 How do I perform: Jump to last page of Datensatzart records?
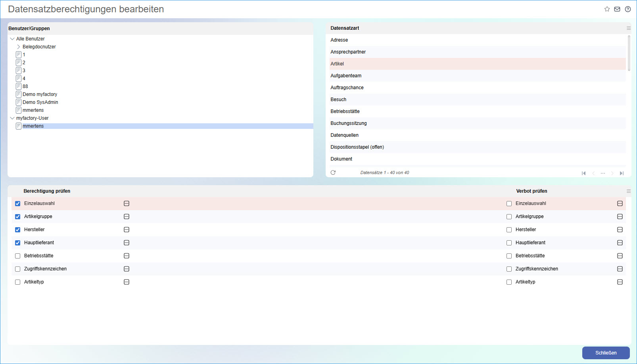coord(622,173)
